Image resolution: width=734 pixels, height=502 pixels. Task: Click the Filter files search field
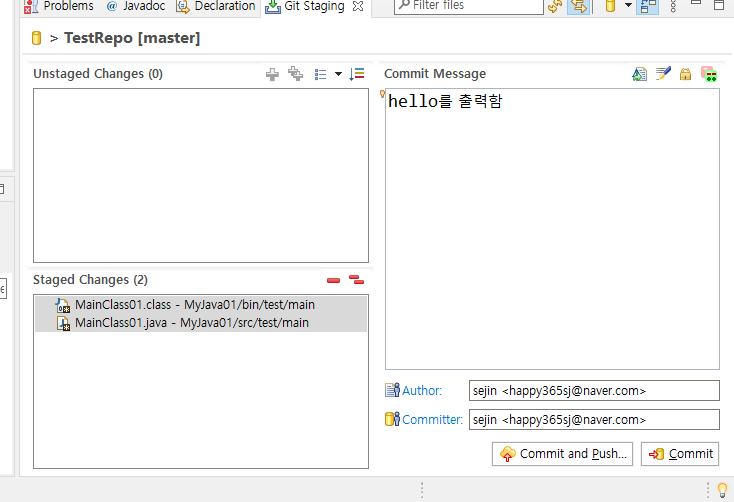pos(469,6)
